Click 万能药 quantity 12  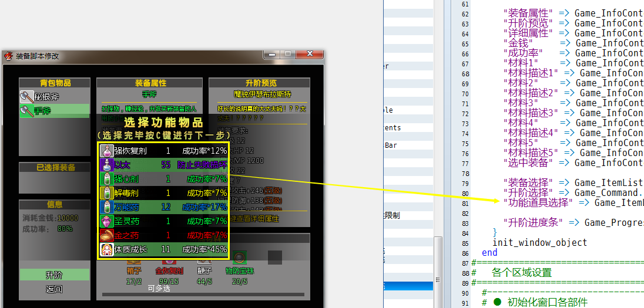tap(166, 207)
